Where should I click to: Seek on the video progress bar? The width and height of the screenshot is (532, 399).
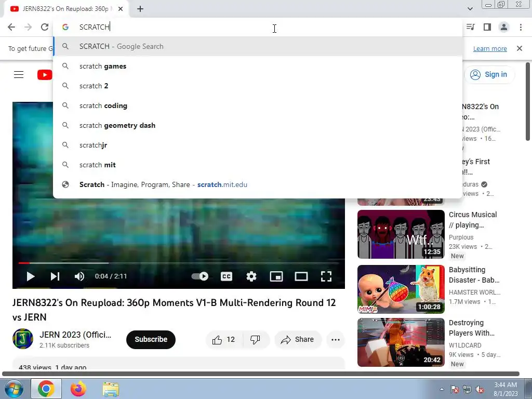coord(179,263)
